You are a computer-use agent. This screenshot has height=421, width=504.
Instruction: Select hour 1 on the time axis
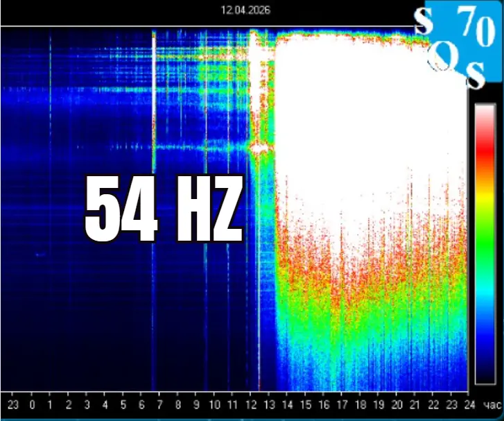coord(51,404)
